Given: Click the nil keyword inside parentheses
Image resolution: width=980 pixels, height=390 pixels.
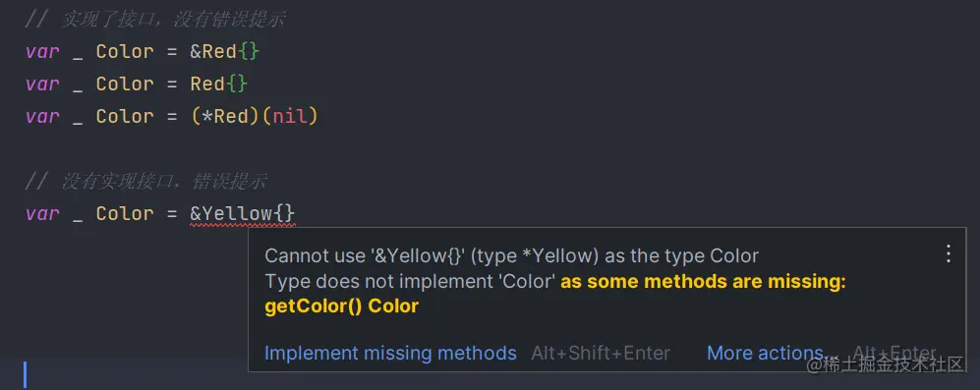Looking at the screenshot, I should click(x=289, y=117).
